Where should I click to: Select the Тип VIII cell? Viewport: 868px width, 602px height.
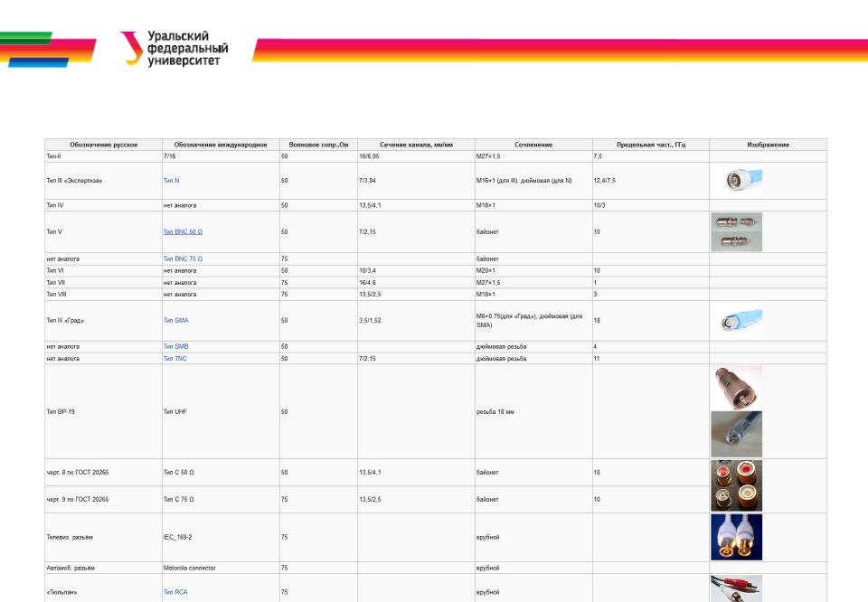click(x=103, y=295)
